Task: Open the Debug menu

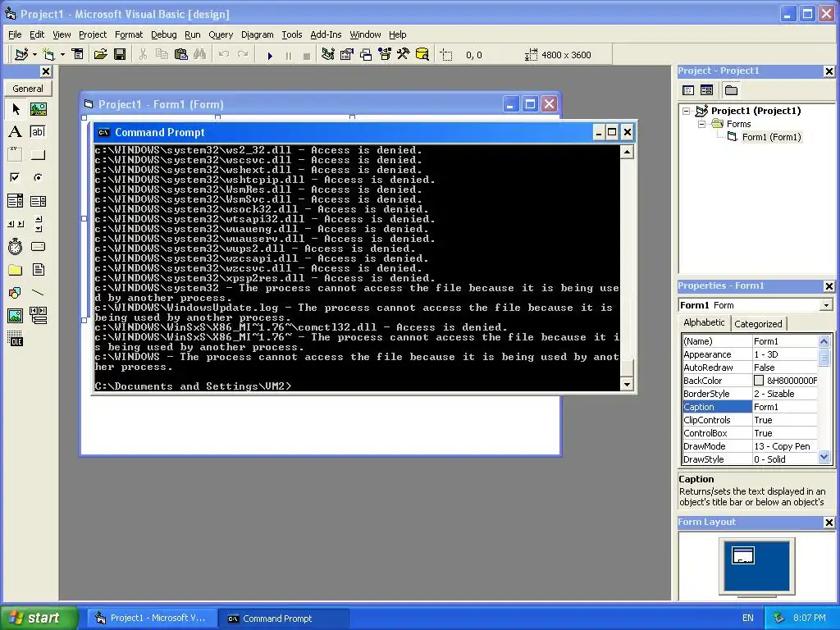Action: point(163,34)
